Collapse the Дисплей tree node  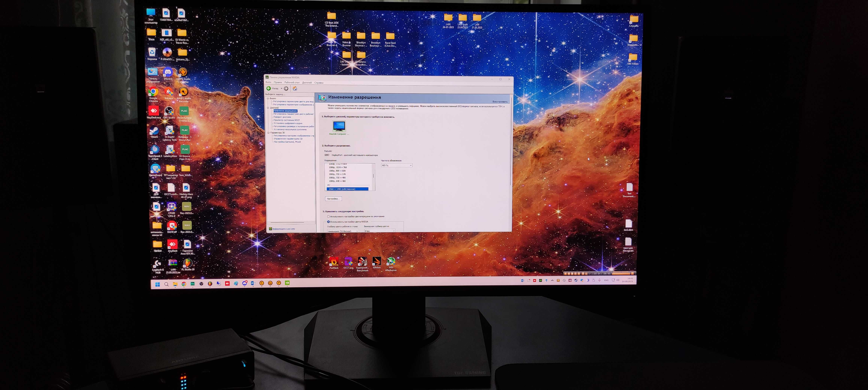point(268,108)
